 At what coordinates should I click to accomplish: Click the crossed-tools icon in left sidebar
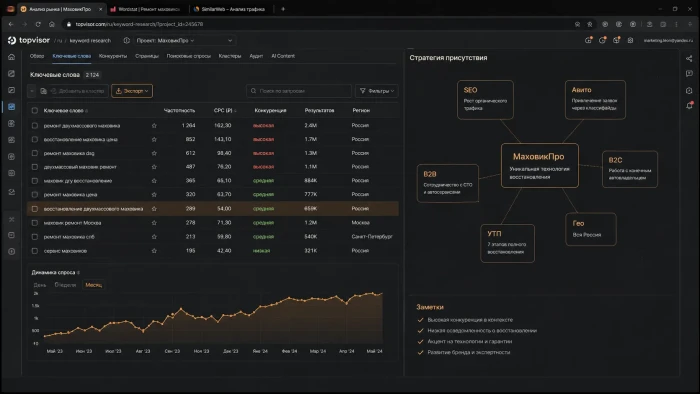tap(12, 220)
